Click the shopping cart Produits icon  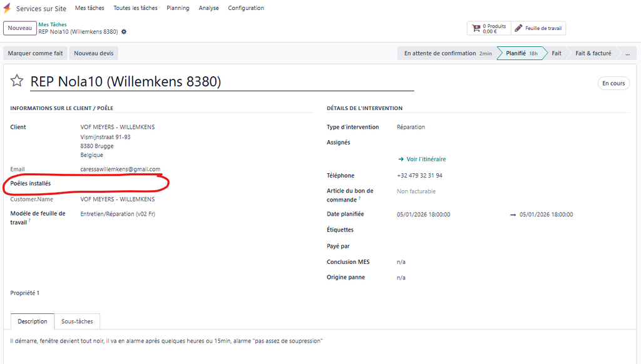click(x=476, y=28)
